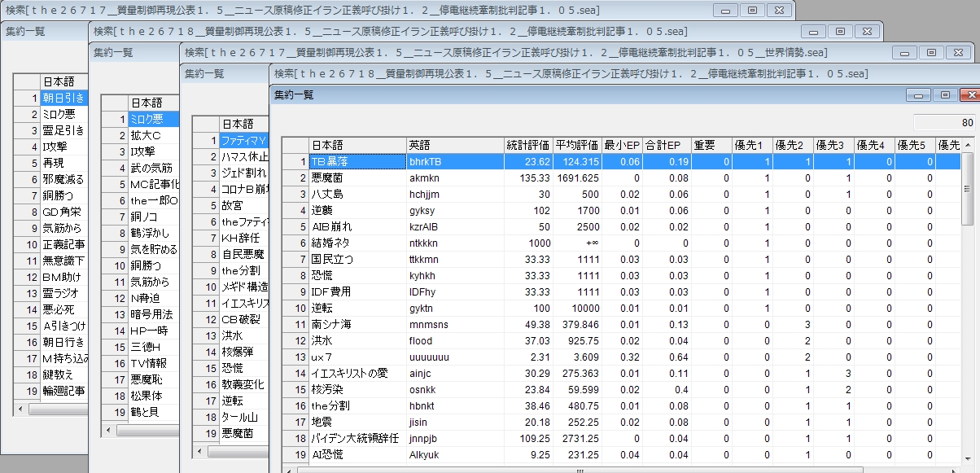Select 輪廻記事 in the rearmost window's list
The height and width of the screenshot is (473, 980).
[x=63, y=391]
